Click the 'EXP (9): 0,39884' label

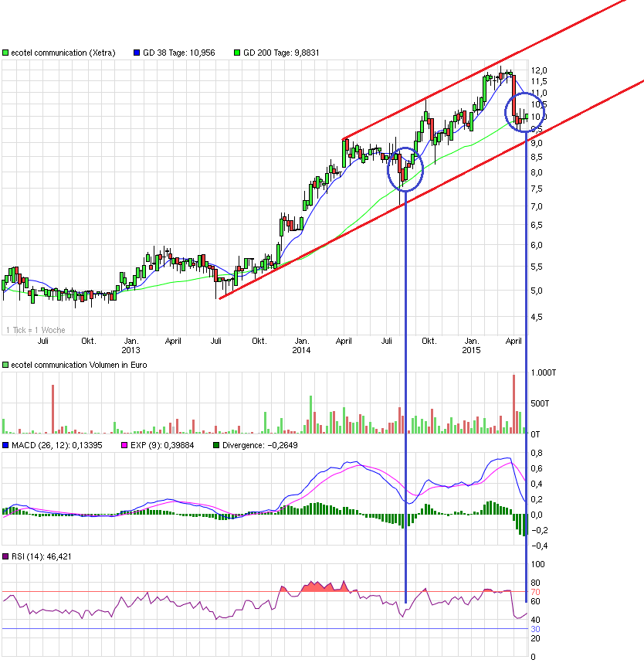[x=162, y=445]
